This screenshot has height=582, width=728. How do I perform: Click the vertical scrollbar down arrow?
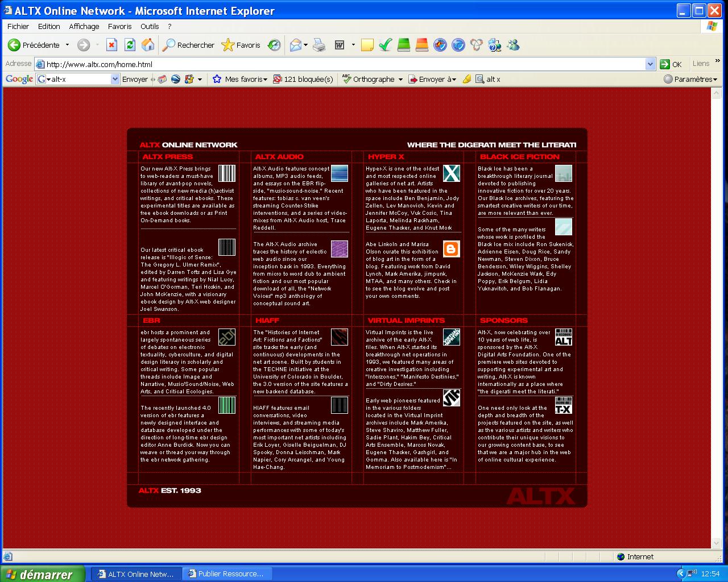coord(717,543)
